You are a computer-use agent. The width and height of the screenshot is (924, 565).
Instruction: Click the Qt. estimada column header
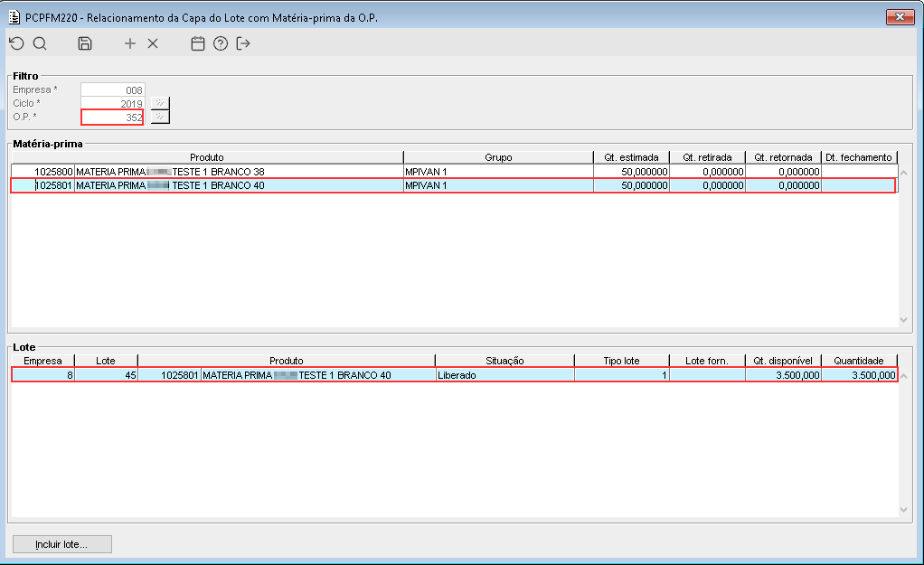(x=631, y=157)
